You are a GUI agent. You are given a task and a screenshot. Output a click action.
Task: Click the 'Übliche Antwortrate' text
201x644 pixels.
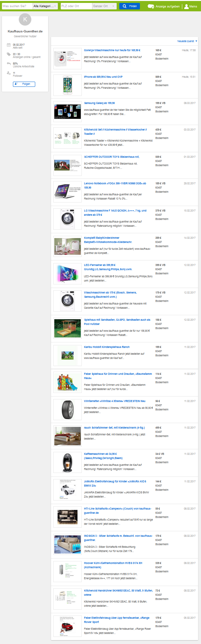coord(24,66)
